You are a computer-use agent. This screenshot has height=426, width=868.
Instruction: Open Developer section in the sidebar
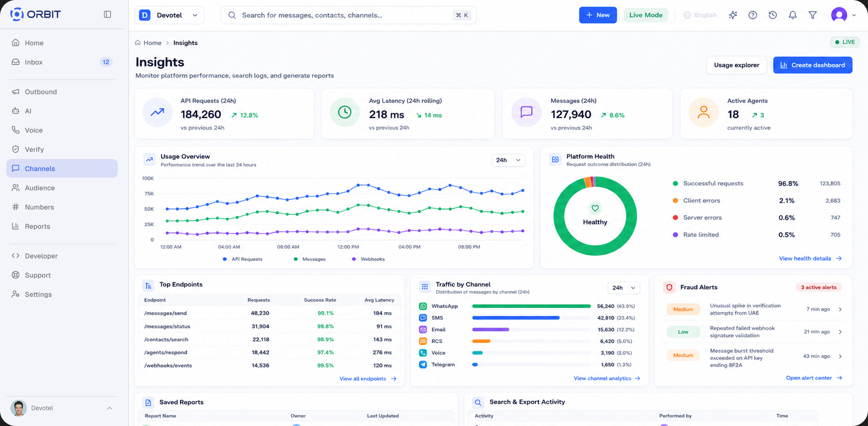[62, 256]
